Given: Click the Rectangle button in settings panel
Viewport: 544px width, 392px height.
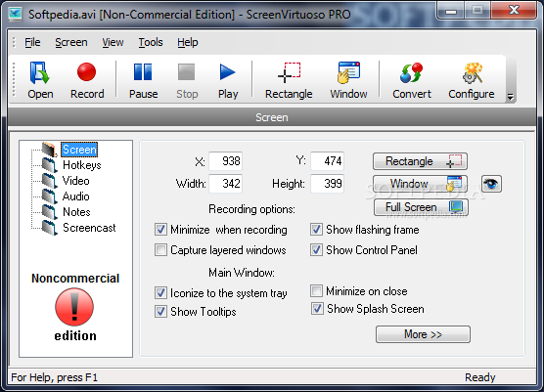Looking at the screenshot, I should pos(420,161).
